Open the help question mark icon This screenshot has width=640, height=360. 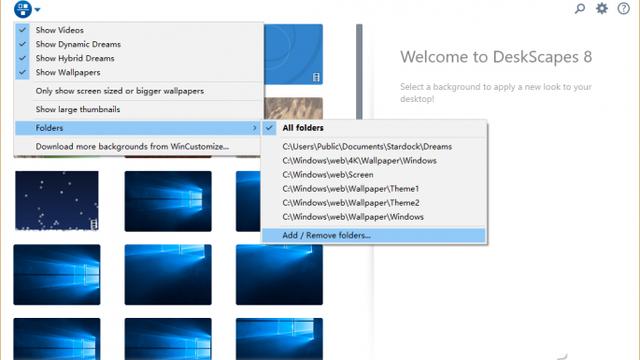point(623,8)
